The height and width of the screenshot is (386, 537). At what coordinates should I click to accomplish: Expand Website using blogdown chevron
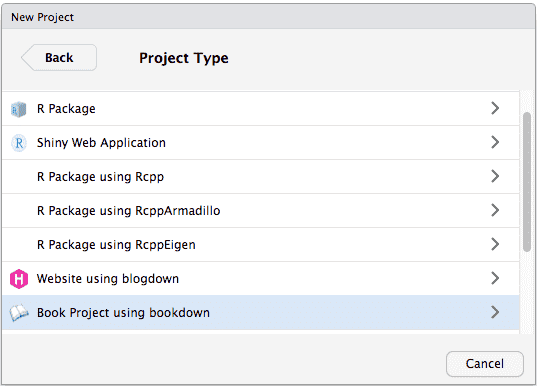tap(495, 278)
